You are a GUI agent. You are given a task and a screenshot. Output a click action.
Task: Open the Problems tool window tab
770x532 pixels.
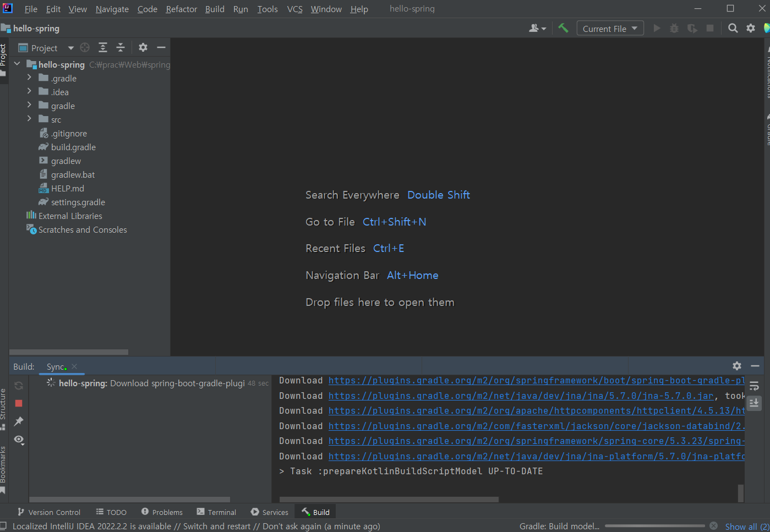tap(162, 512)
